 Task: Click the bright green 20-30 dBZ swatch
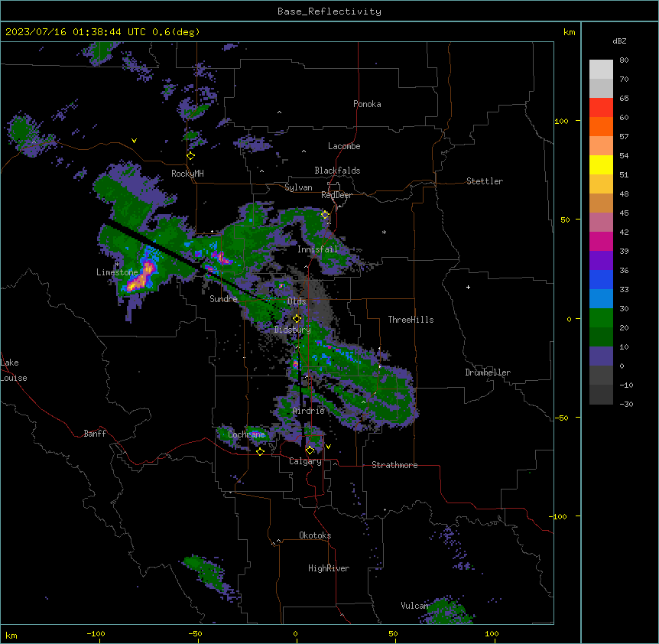point(601,318)
